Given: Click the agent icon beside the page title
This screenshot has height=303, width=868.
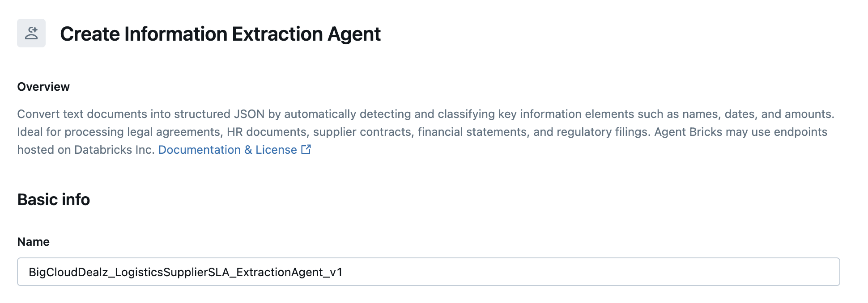Looking at the screenshot, I should 31,33.
